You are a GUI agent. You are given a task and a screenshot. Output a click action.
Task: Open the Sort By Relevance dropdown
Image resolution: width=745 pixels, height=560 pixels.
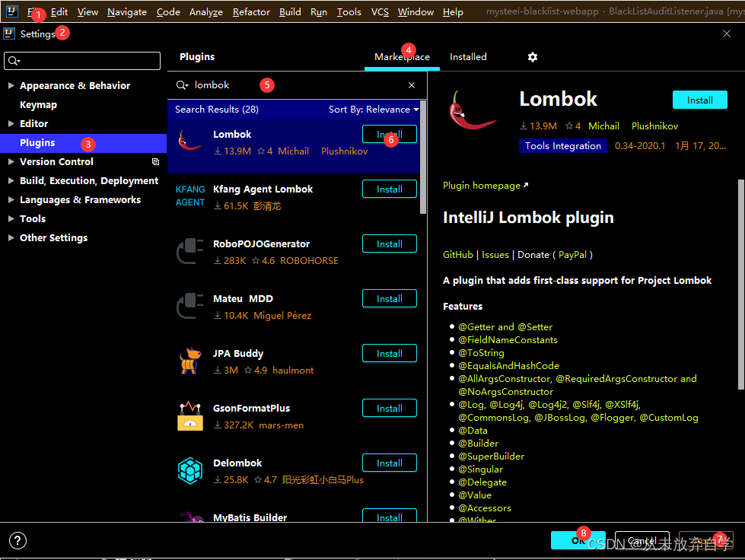pyautogui.click(x=373, y=109)
